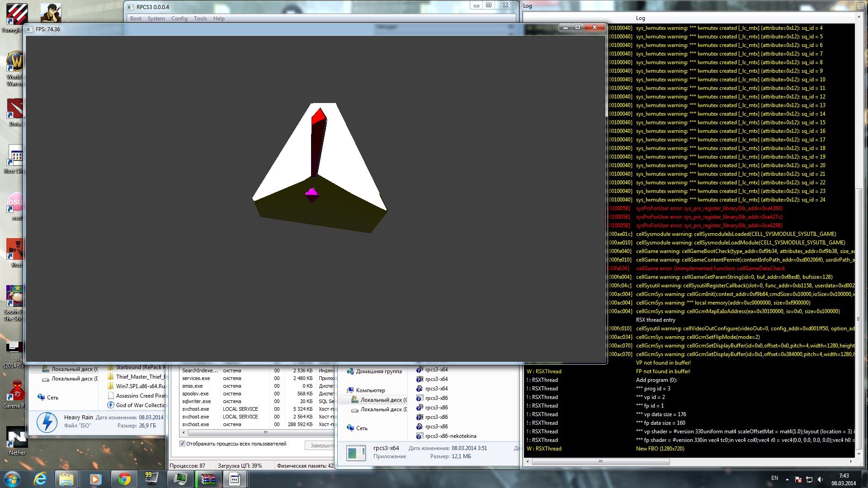868x488 pixels.
Task: Click Google Chrome taskbar icon
Action: (124, 479)
